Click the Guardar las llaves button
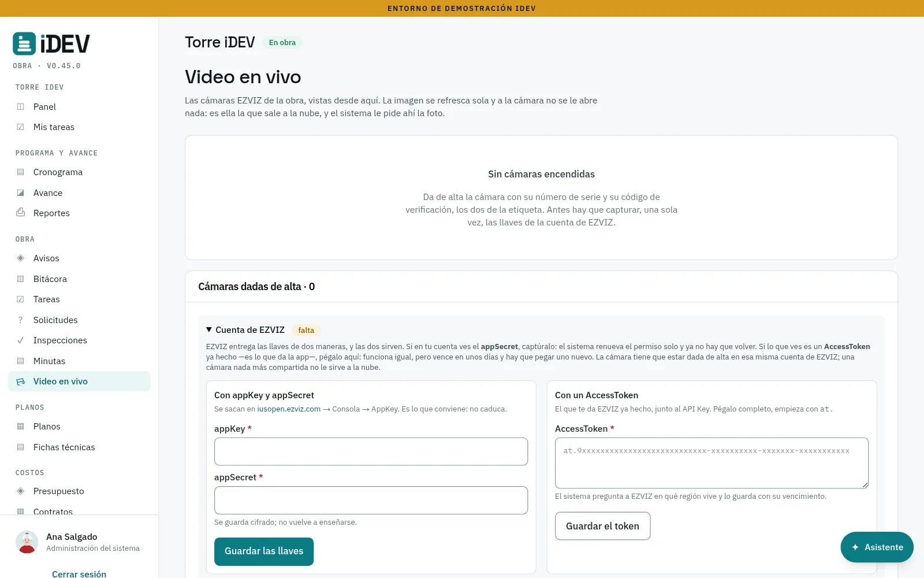924x578 pixels. click(264, 551)
